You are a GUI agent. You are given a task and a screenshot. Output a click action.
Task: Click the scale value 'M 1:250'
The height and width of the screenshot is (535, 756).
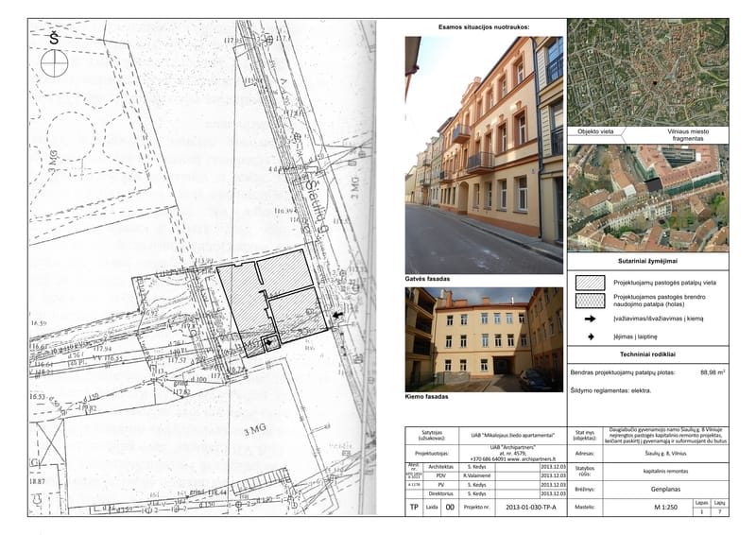[x=665, y=507]
